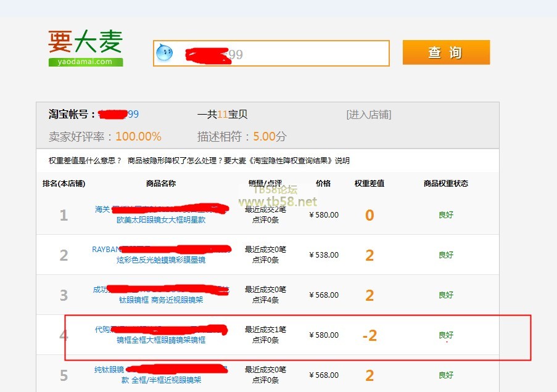
Task: Click the 描述相符 5.00分 value
Action: (x=270, y=137)
